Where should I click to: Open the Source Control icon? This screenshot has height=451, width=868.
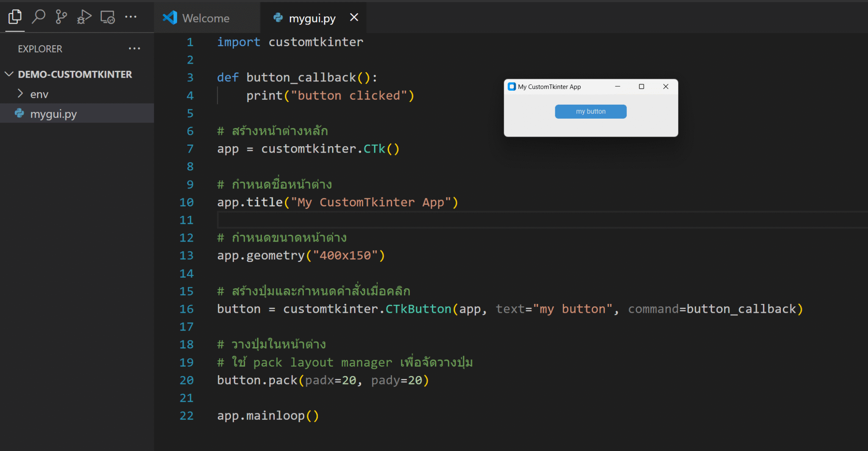click(61, 17)
